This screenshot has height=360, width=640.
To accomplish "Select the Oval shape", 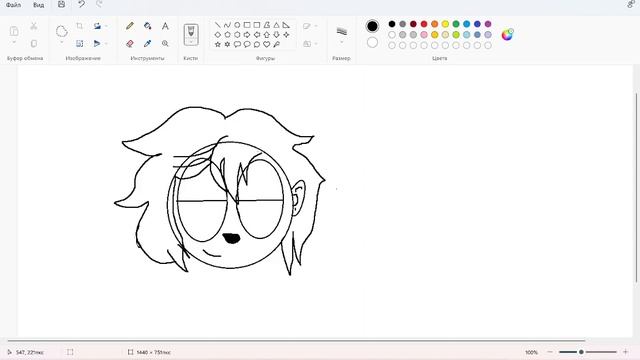I will 237,25.
